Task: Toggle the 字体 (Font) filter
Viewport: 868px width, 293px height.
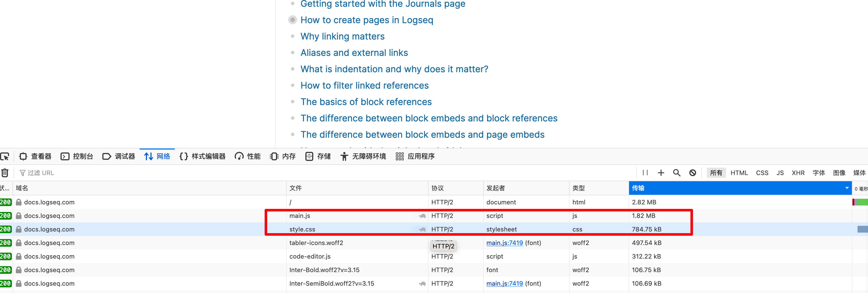Action: coord(819,172)
